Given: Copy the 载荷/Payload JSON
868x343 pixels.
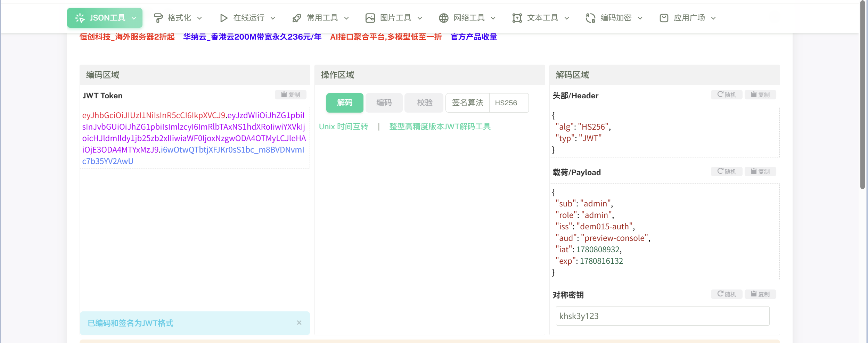Looking at the screenshot, I should (760, 171).
